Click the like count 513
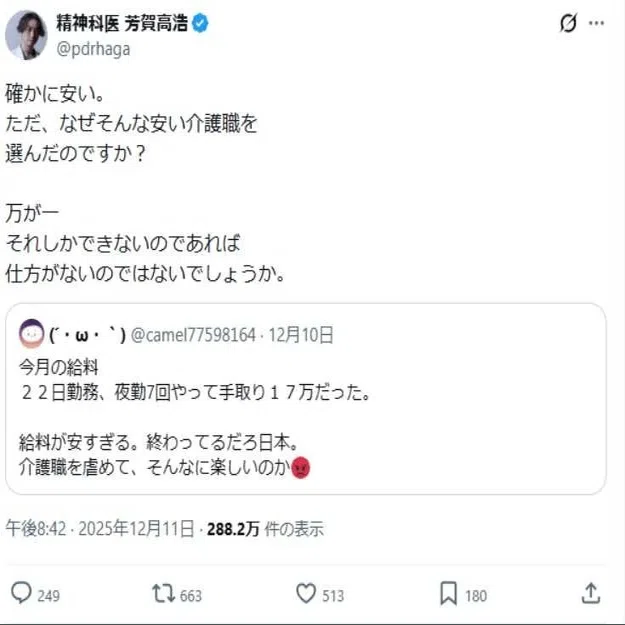 [333, 596]
